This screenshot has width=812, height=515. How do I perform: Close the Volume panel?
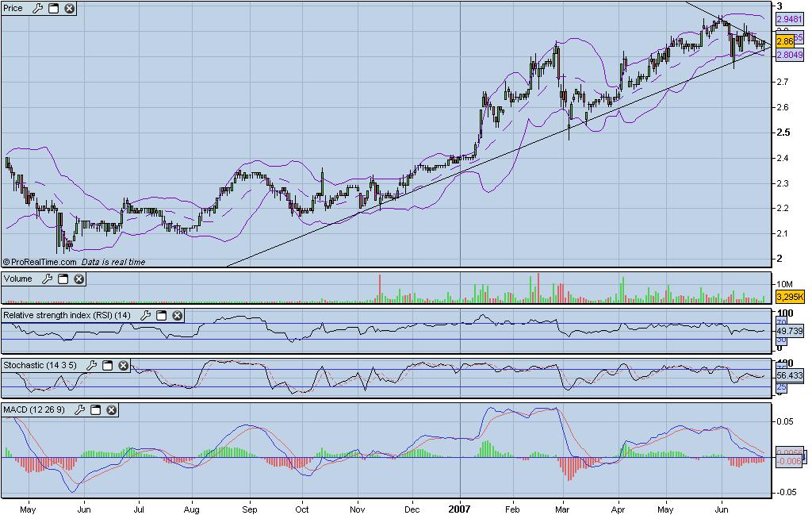(79, 279)
